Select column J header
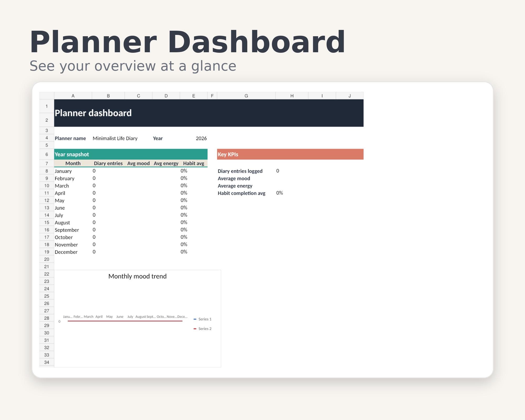This screenshot has width=525, height=420. (350, 96)
